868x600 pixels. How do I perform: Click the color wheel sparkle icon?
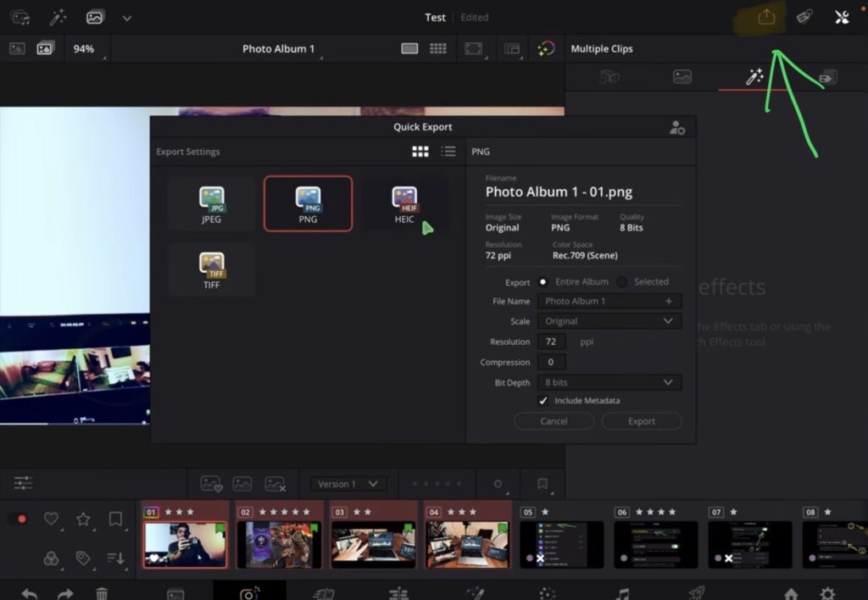click(x=546, y=48)
